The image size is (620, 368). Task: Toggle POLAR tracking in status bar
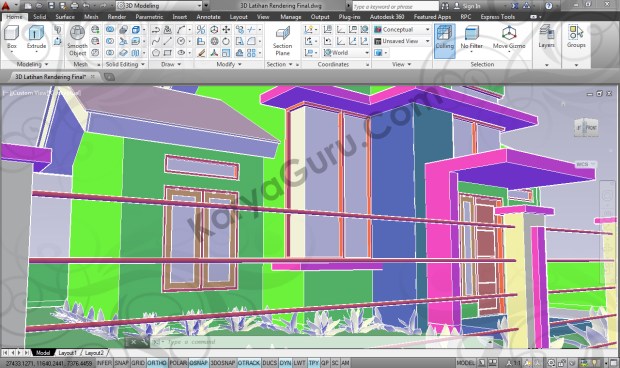tap(178, 362)
